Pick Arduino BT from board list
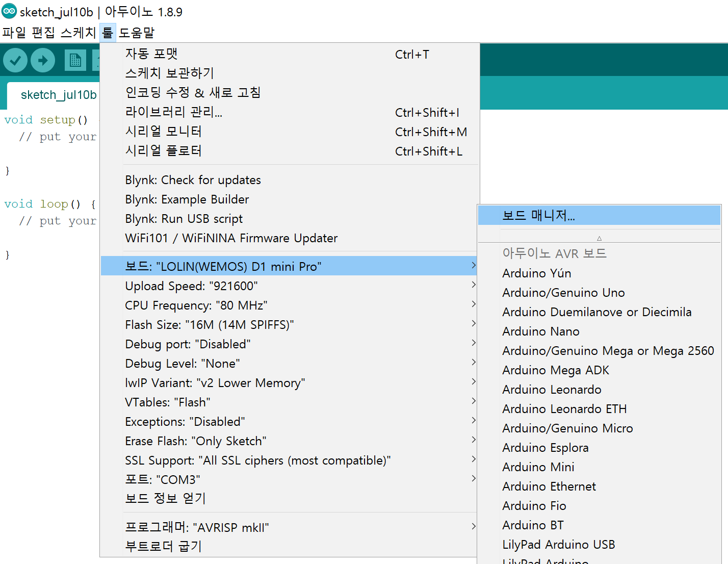The image size is (728, 564). click(x=599, y=525)
